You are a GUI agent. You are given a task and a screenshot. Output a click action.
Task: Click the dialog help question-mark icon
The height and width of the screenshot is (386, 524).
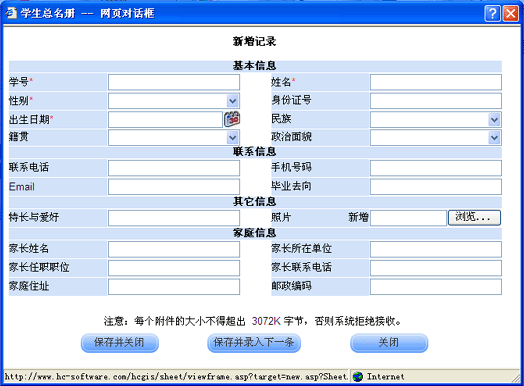tap(493, 14)
